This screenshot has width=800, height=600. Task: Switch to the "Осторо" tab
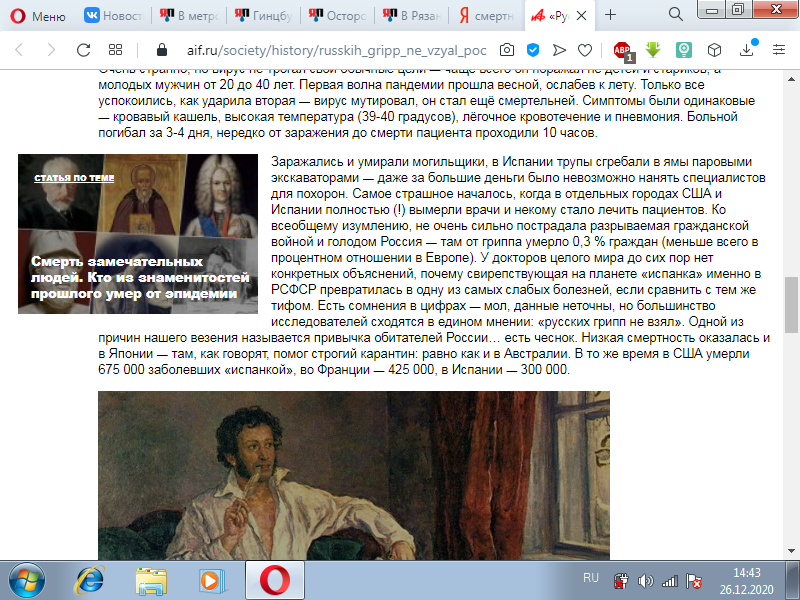pos(338,16)
